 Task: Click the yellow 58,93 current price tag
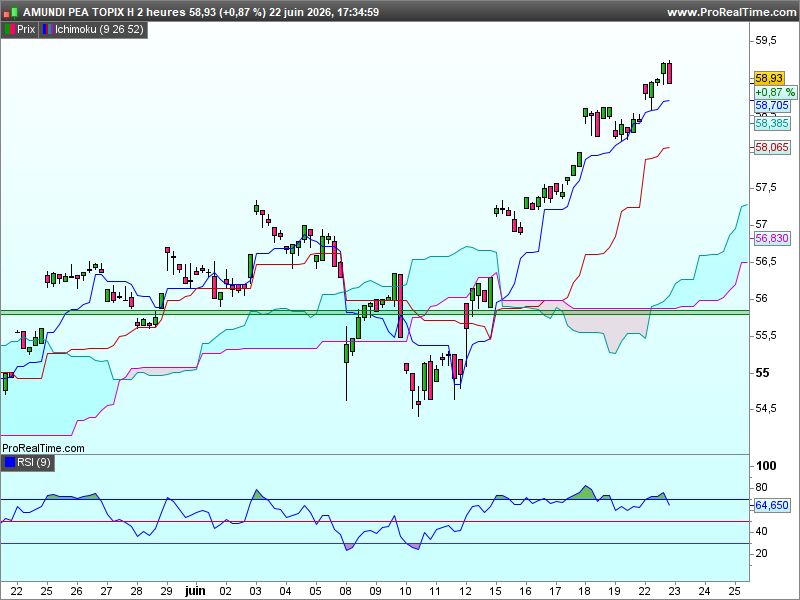[769, 78]
